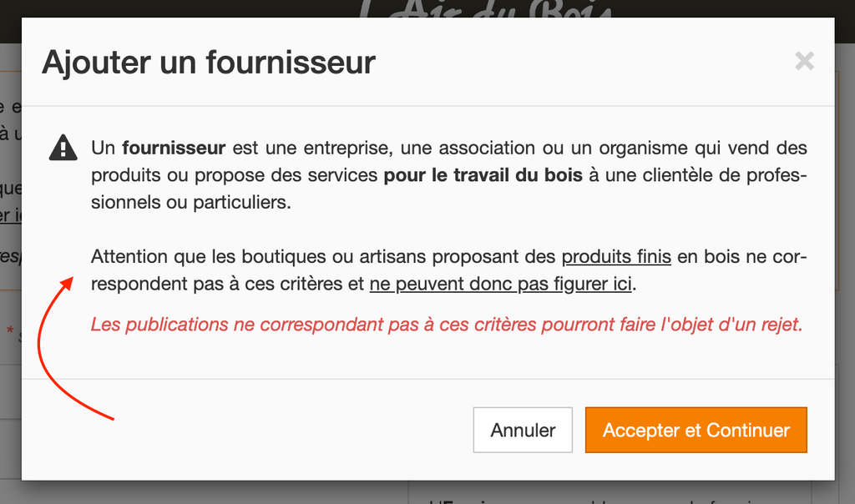Click the warning triangle icon
The image size is (855, 504).
coord(63,149)
